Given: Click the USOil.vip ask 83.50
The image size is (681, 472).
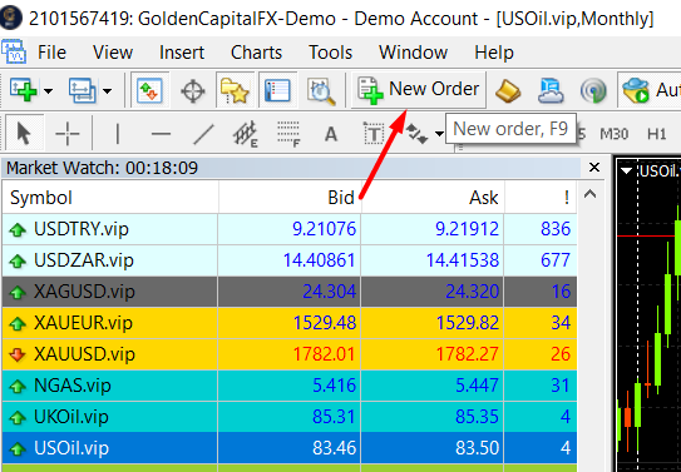Looking at the screenshot, I should tap(477, 448).
